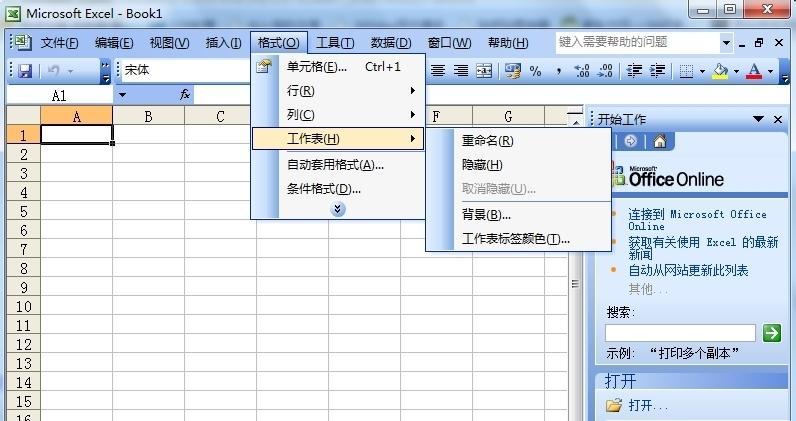Click the Decrease Decimal icon
Image resolution: width=796 pixels, height=421 pixels.
(605, 71)
